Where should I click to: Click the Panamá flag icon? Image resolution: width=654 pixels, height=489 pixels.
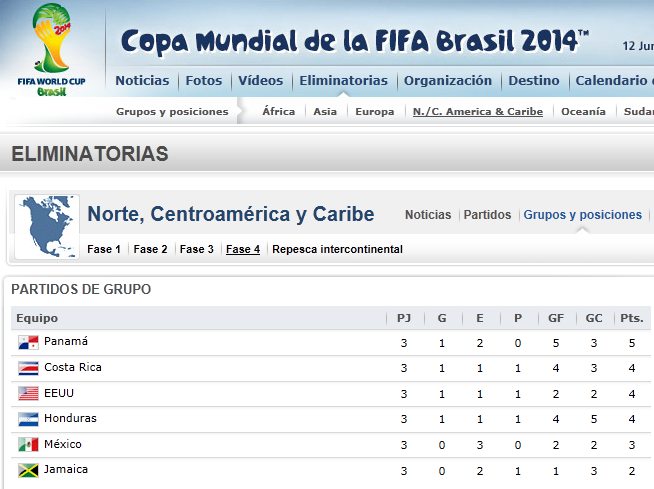point(28,343)
